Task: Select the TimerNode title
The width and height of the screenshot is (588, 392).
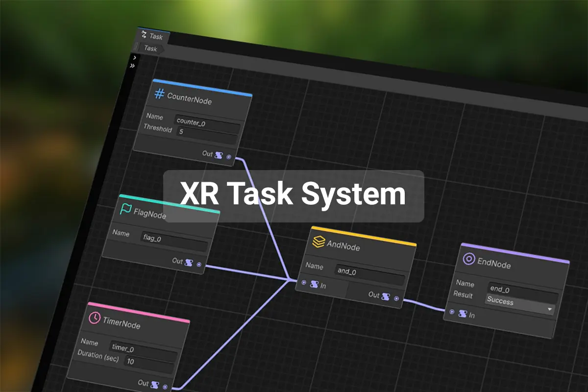Action: coord(122,322)
